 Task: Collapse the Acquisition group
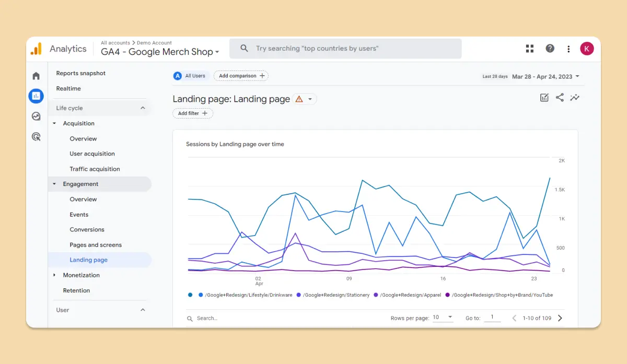(55, 124)
